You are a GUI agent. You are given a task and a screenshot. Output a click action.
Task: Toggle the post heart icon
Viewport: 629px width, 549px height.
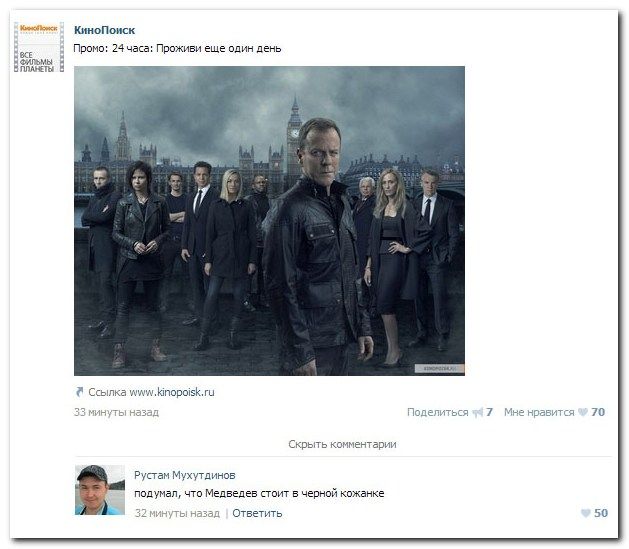pyautogui.click(x=583, y=412)
